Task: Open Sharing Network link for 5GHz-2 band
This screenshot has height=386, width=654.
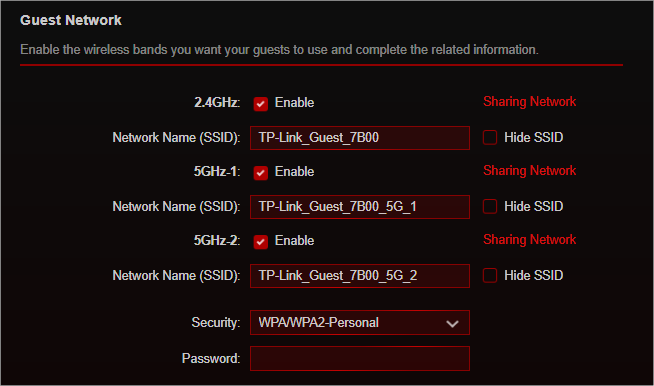Action: coord(529,240)
